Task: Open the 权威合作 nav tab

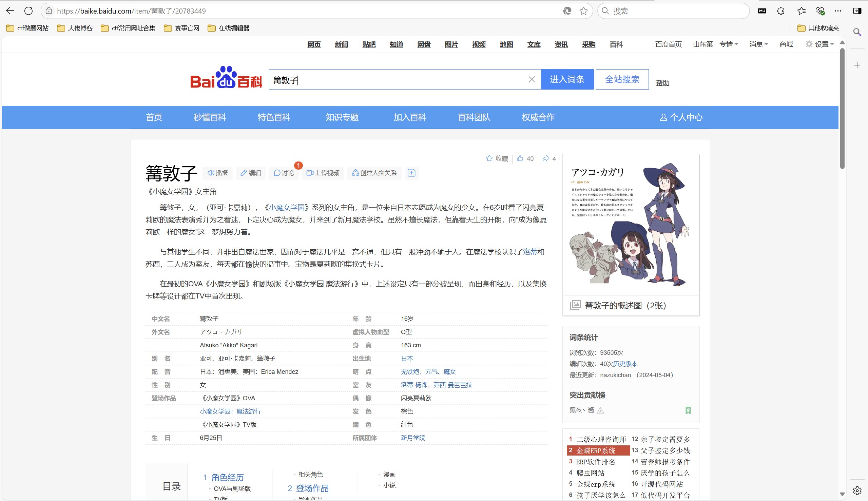Action: pos(538,117)
